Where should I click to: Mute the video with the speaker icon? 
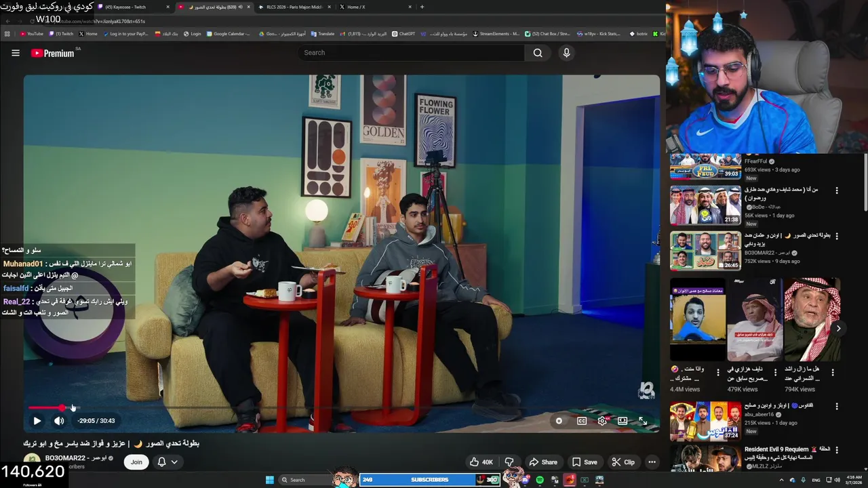pyautogui.click(x=59, y=421)
